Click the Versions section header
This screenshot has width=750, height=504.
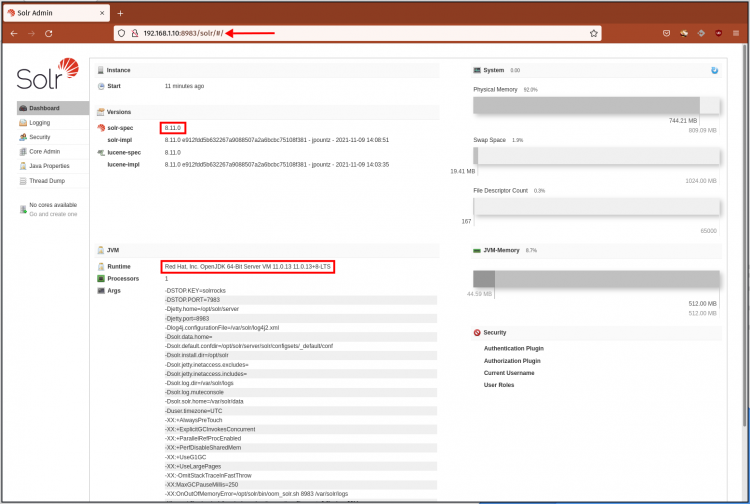(x=267, y=112)
